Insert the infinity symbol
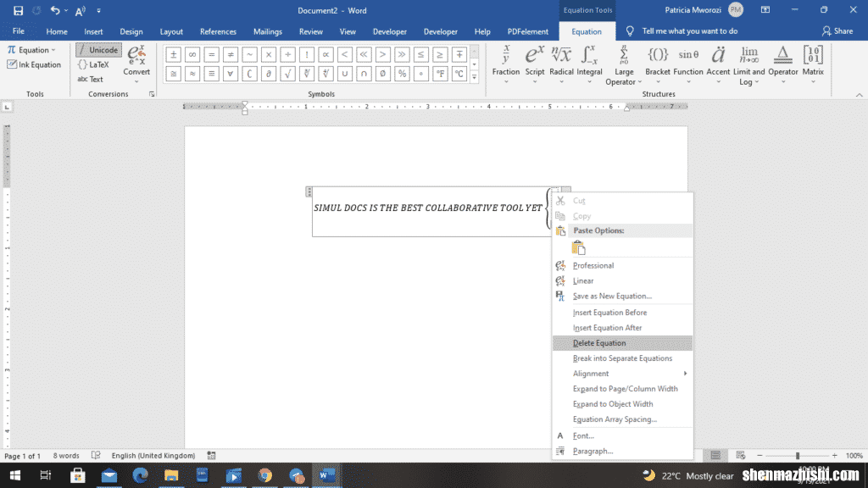 [192, 54]
